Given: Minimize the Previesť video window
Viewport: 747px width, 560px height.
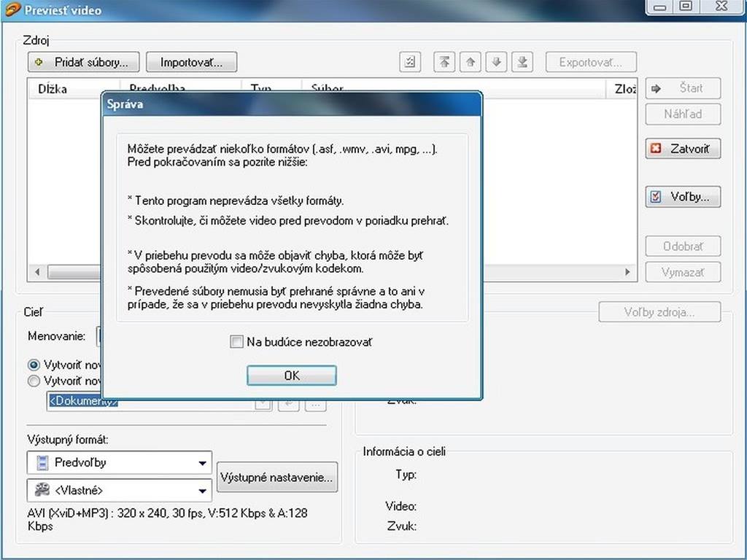Looking at the screenshot, I should tap(659, 7).
